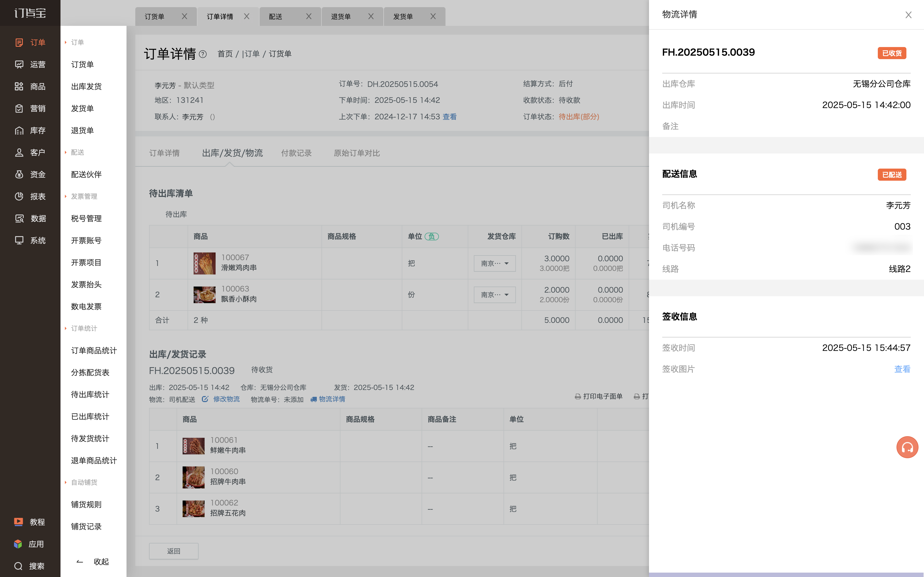Open the 报表 pie chart icon
The height and width of the screenshot is (577, 924).
(x=19, y=197)
